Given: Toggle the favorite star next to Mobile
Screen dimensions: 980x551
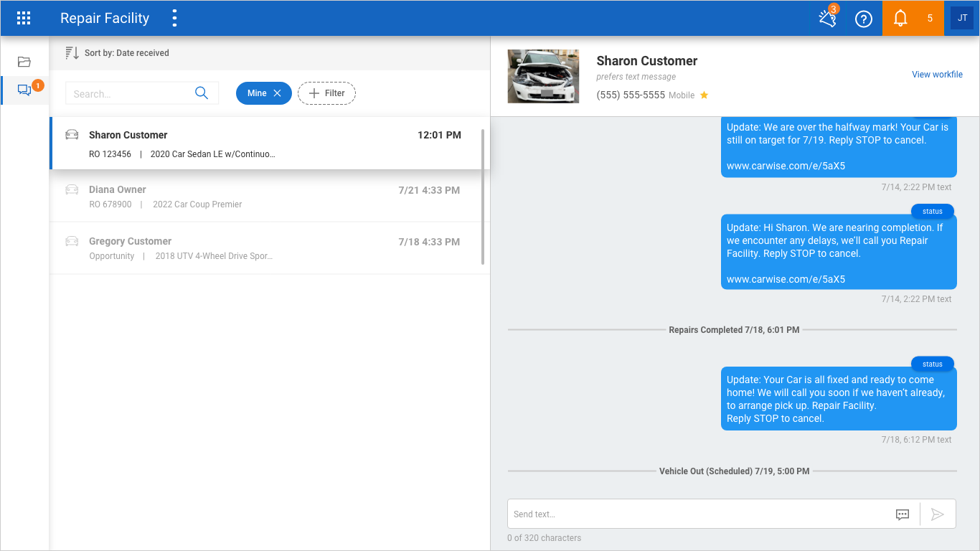Looking at the screenshot, I should [x=704, y=95].
